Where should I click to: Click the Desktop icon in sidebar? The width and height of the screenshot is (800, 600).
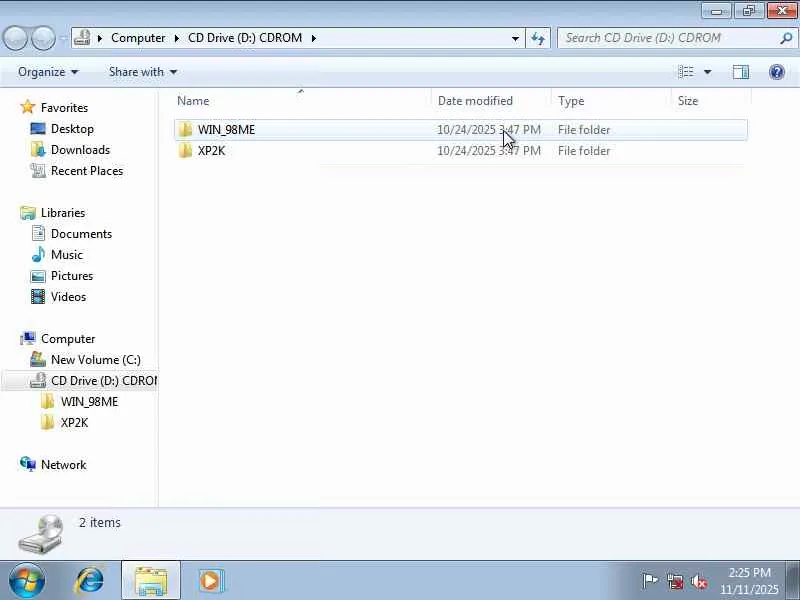point(38,129)
